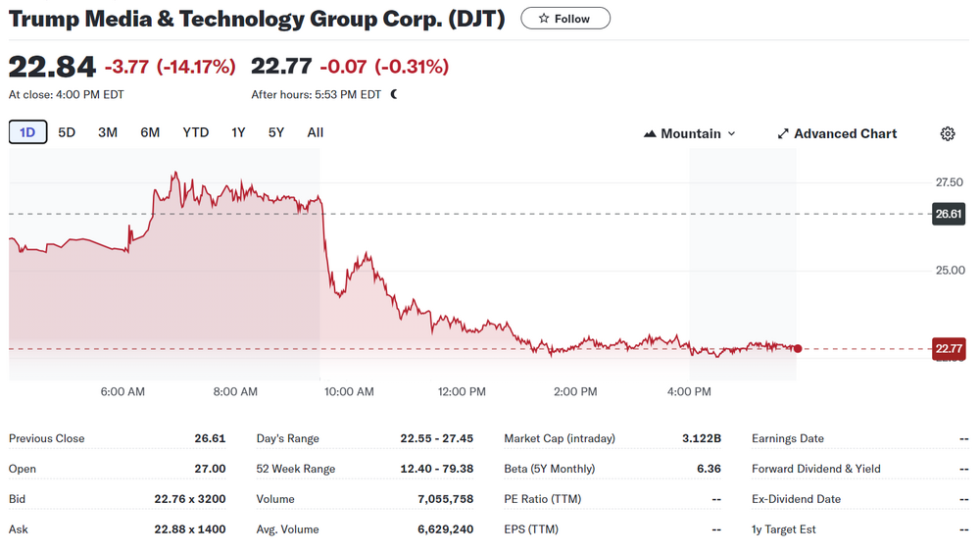Click the Earnings Date field
The image size is (980, 554).
pyautogui.click(x=788, y=438)
